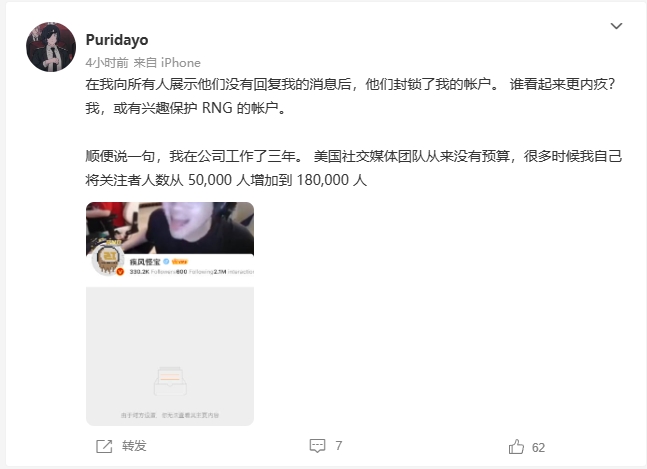
Task: Open comments via speech bubble icon
Action: click(317, 446)
